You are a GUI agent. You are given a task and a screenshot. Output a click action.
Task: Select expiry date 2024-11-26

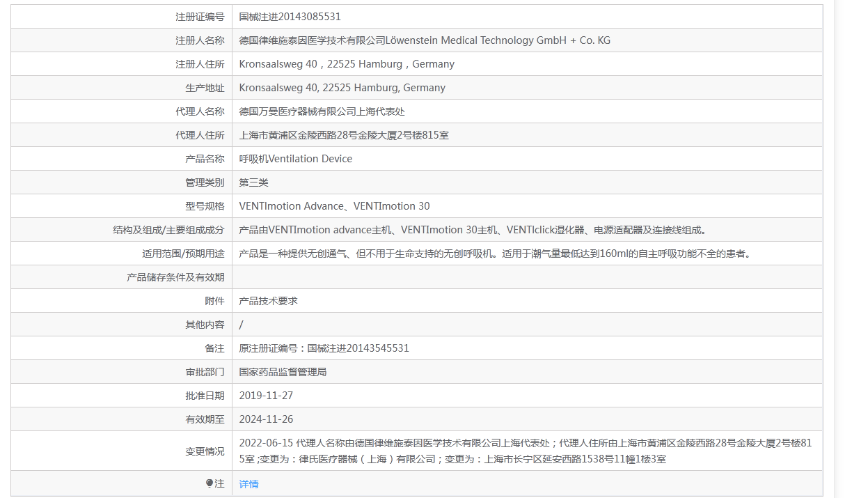pyautogui.click(x=266, y=419)
